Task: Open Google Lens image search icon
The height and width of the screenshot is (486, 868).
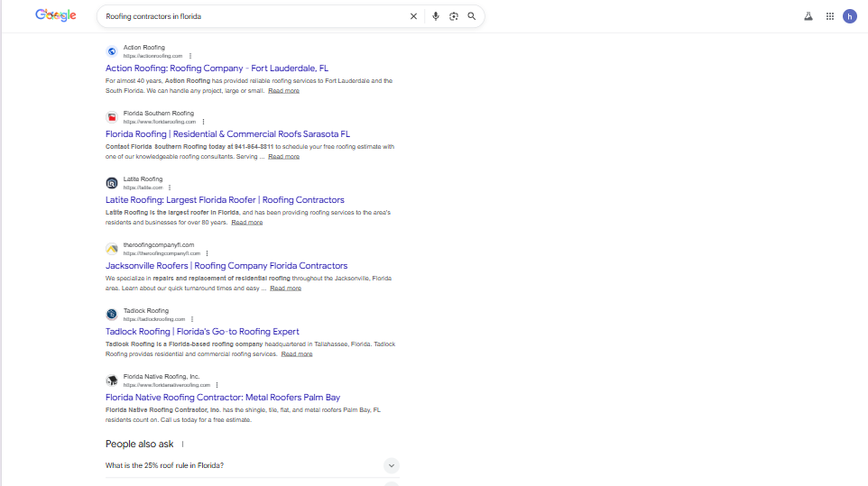Action: (x=454, y=16)
